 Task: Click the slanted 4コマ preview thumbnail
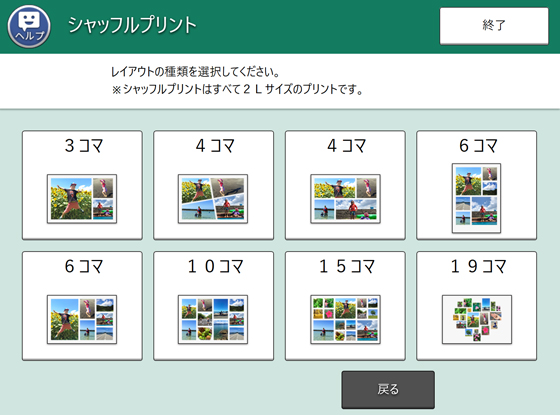point(213,199)
